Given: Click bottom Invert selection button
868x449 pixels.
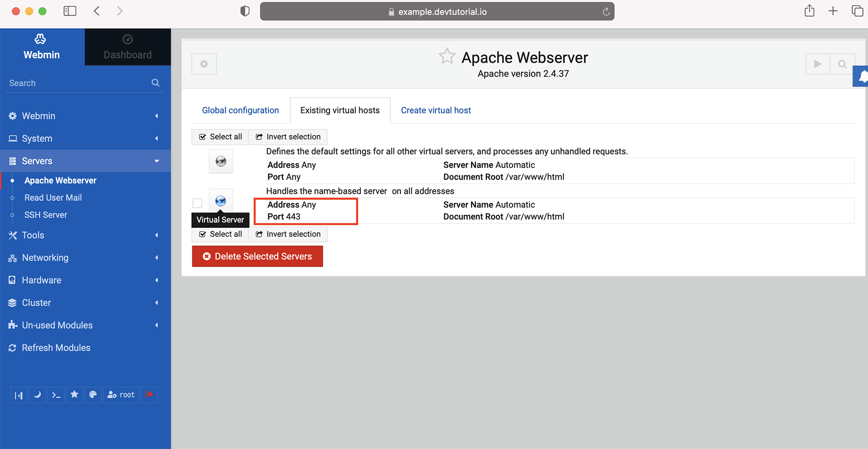Looking at the screenshot, I should click(x=288, y=234).
